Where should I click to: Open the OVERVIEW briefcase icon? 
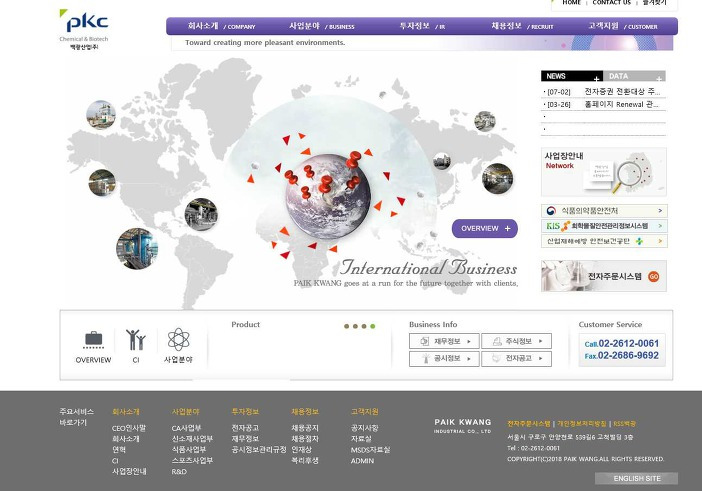(x=94, y=340)
